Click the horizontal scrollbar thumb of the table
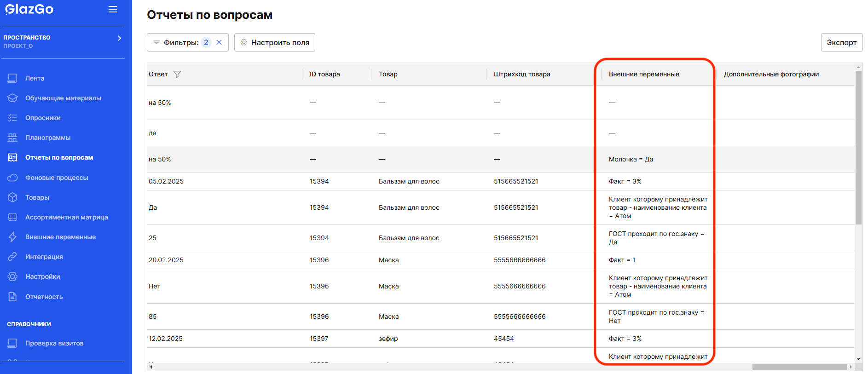The width and height of the screenshot is (868, 374). 799,367
